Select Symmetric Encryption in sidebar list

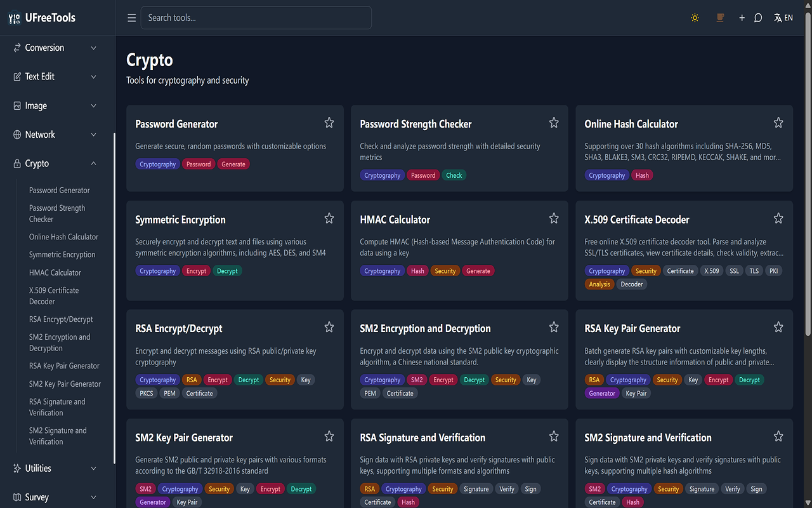tap(62, 255)
